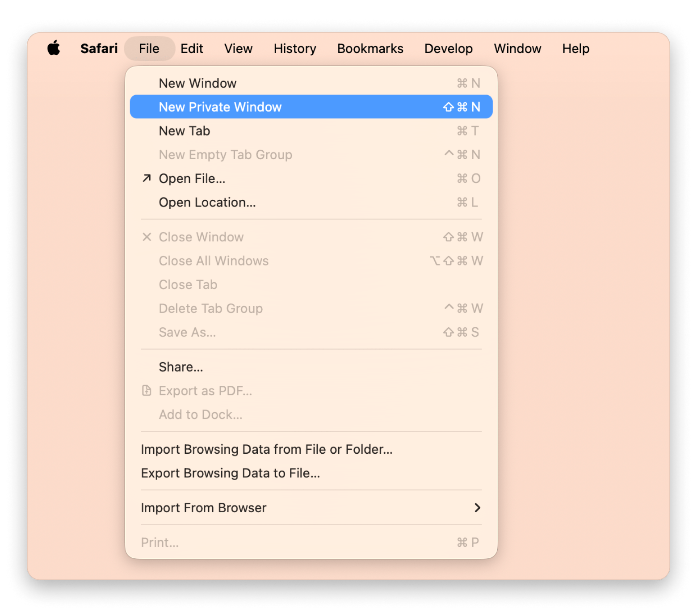
Task: Click the arrow icon beside Open File
Action: (x=147, y=178)
